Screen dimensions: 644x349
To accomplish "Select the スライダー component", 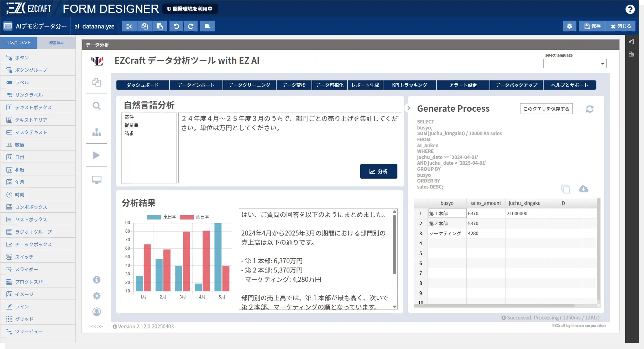I will 38,269.
